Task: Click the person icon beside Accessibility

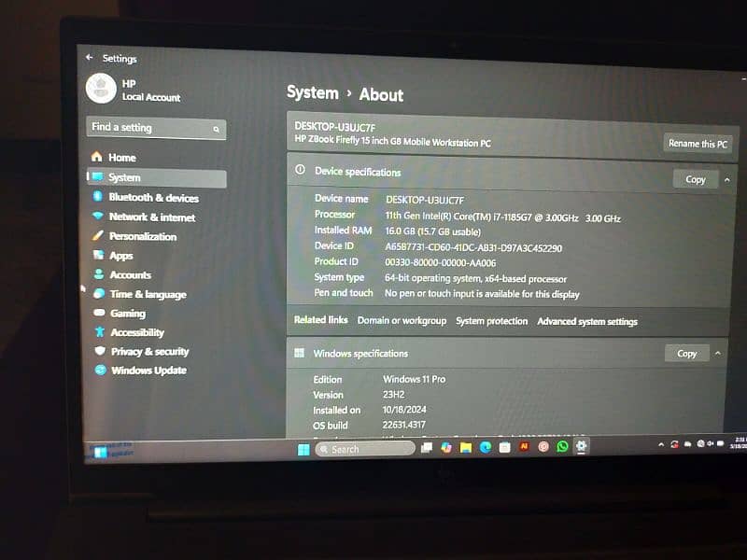Action: [100, 331]
